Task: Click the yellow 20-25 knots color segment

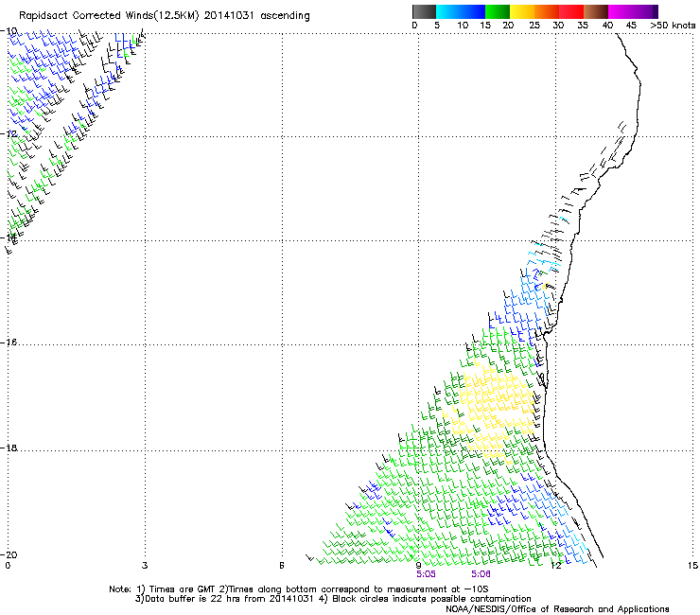Action: click(x=522, y=11)
